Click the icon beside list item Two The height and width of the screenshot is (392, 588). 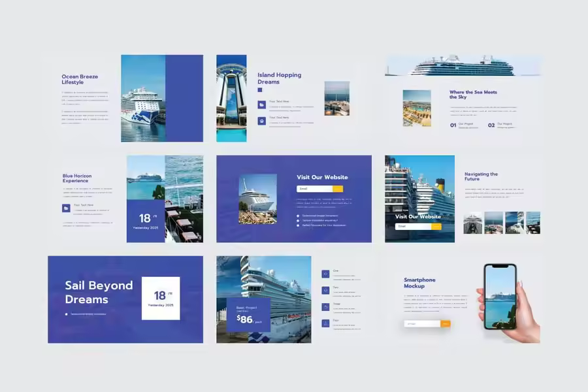[325, 290]
